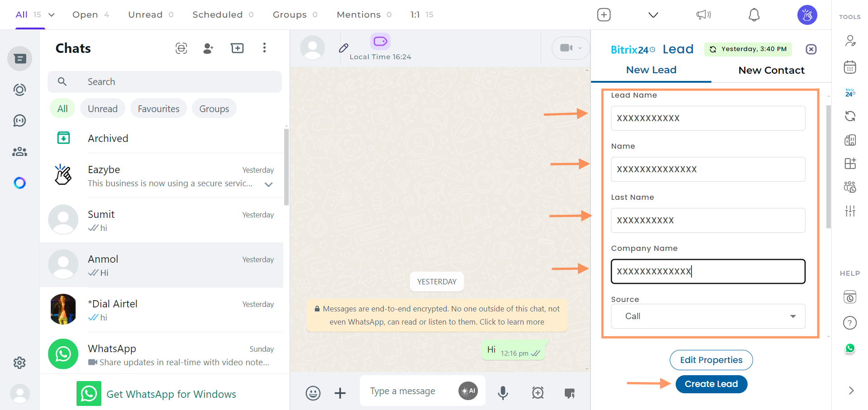Select the All chats filter chip
The width and height of the screenshot is (868, 410).
[62, 108]
